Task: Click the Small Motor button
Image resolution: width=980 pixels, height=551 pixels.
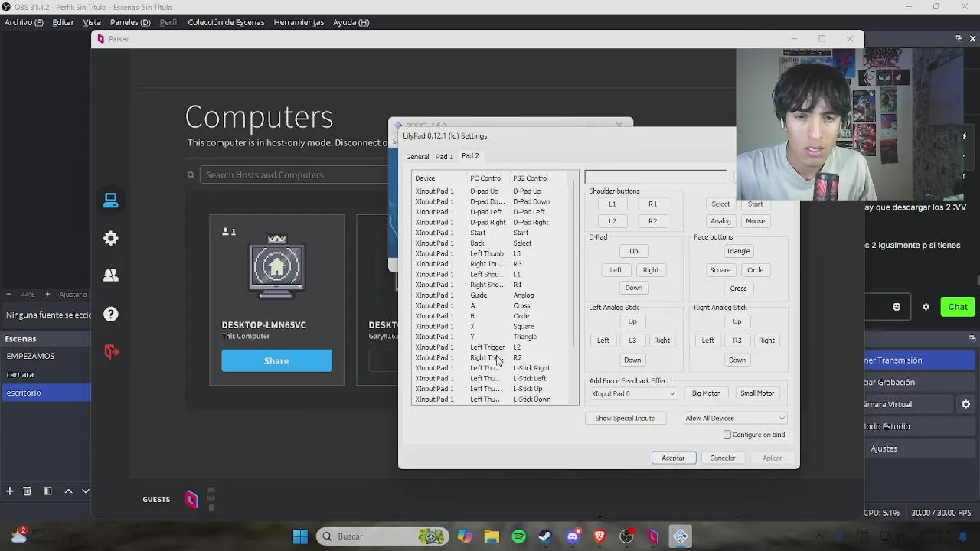Action: click(x=757, y=393)
